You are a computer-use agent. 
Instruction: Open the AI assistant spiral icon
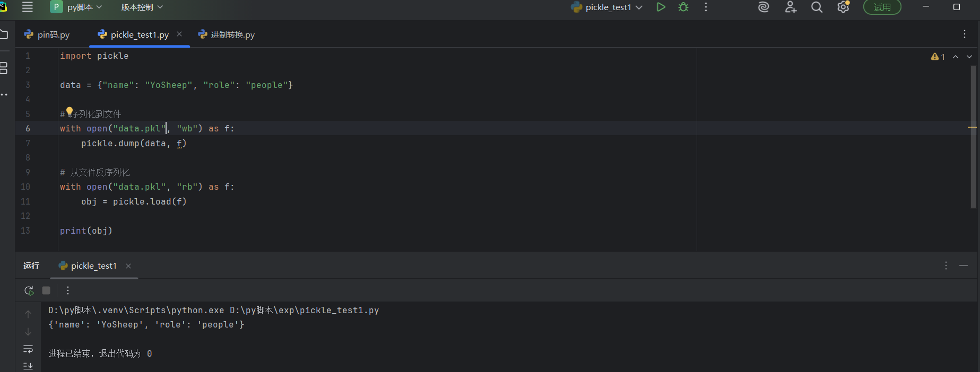[764, 7]
